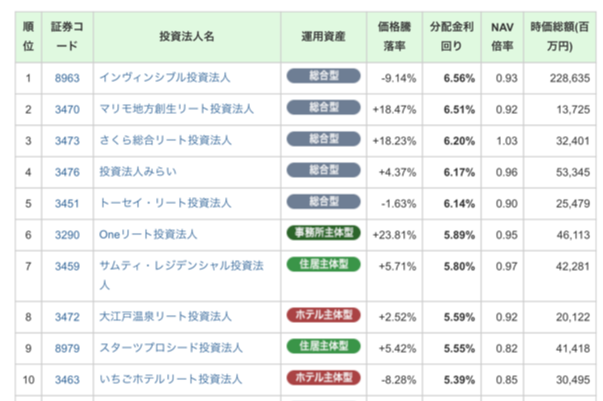Open トーセイ・リート投資法人 page
This screenshot has height=401, width=603.
tap(165, 203)
